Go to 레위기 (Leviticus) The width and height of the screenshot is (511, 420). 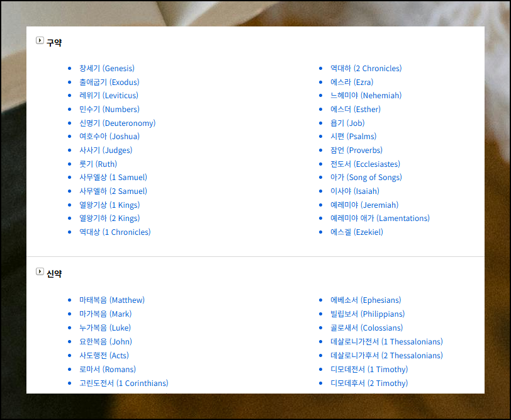pos(109,96)
